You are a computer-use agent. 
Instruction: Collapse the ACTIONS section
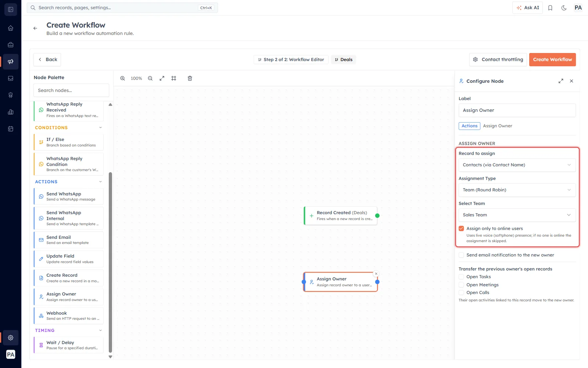[x=100, y=182]
